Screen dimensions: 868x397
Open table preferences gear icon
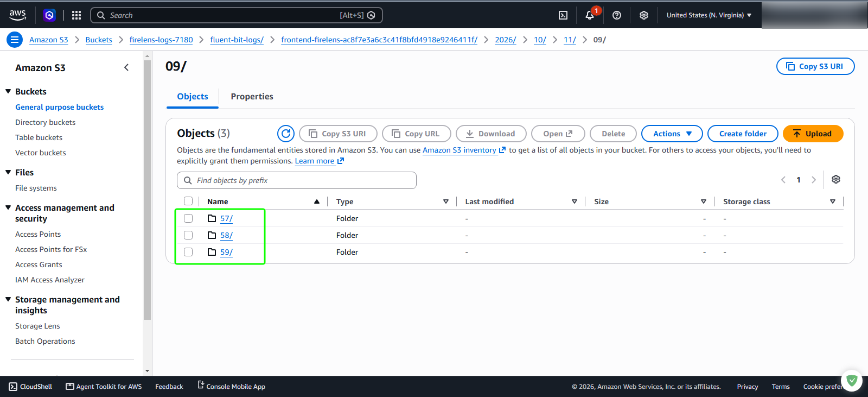click(836, 179)
